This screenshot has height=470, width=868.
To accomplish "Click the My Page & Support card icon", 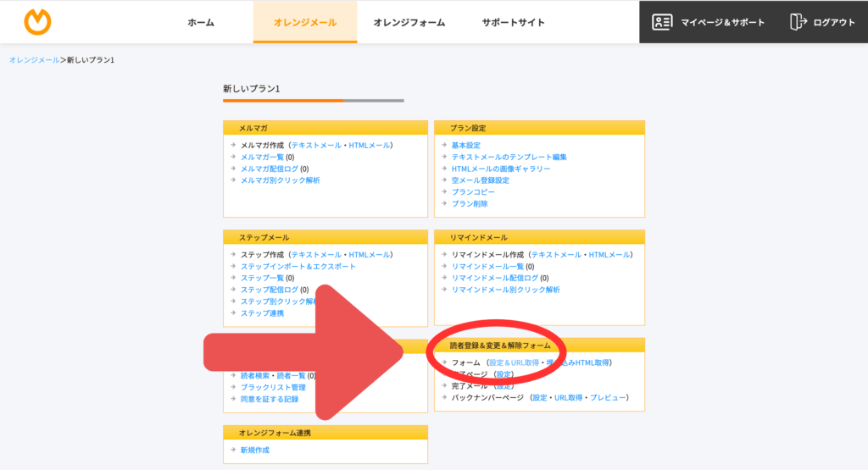I will click(x=662, y=22).
